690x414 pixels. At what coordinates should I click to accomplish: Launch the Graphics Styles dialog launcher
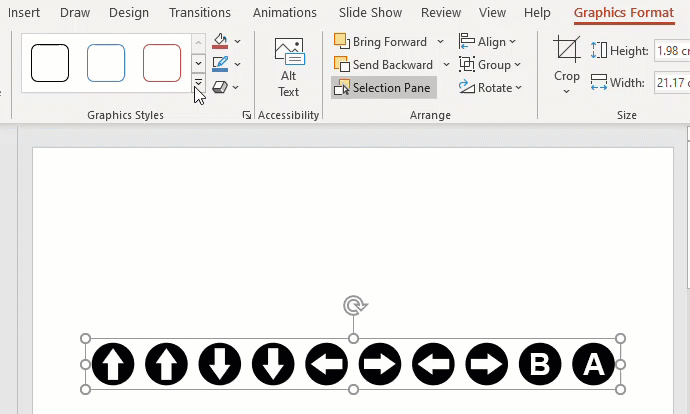point(246,116)
